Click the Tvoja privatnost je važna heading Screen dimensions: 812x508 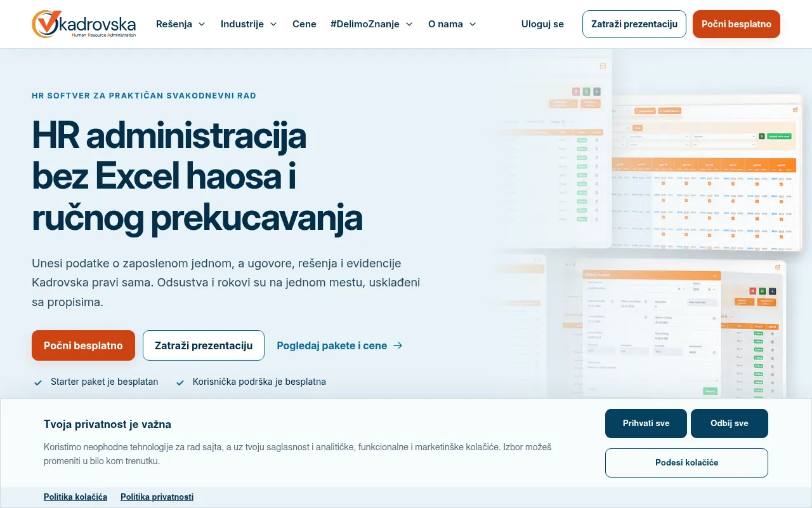pos(107,424)
